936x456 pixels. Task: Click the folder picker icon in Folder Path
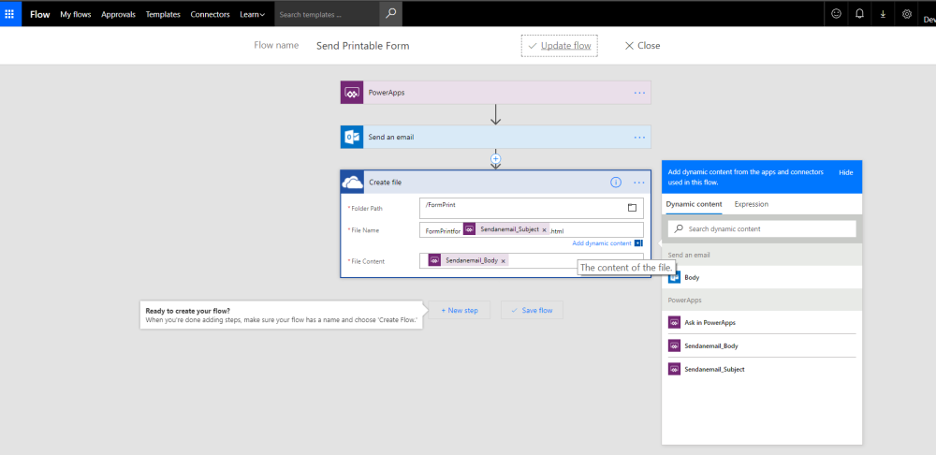pos(632,208)
